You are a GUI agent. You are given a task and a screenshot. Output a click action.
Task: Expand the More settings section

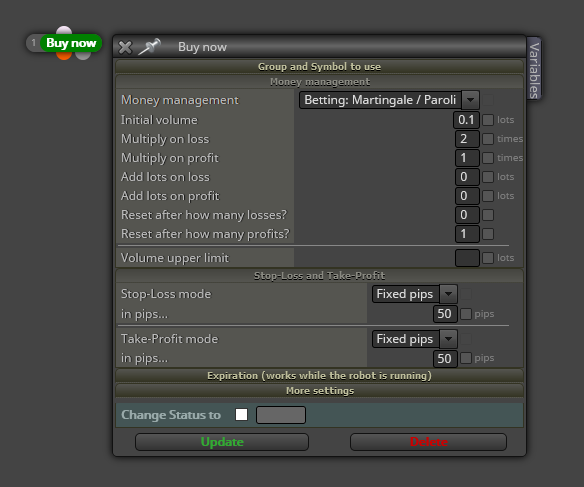pyautogui.click(x=320, y=391)
